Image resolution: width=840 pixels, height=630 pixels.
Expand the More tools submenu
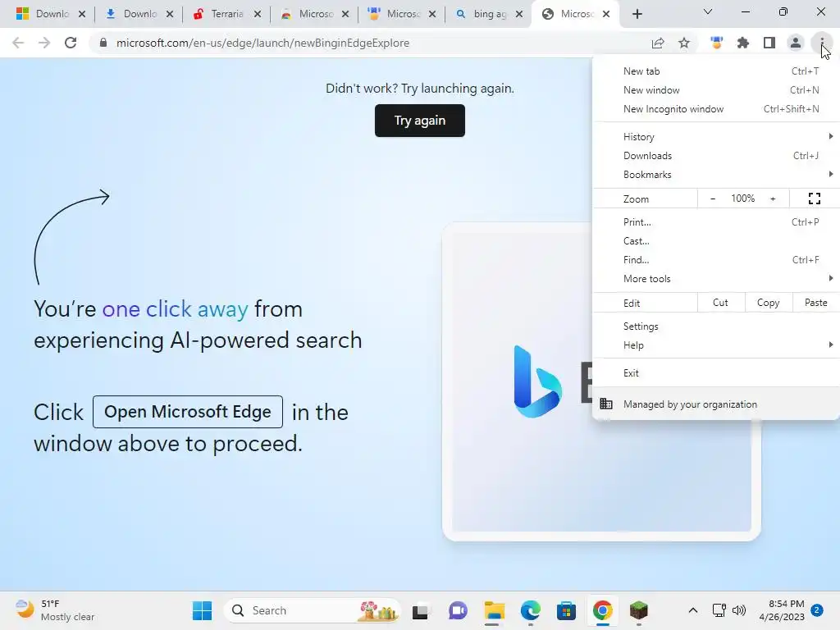pos(716,279)
